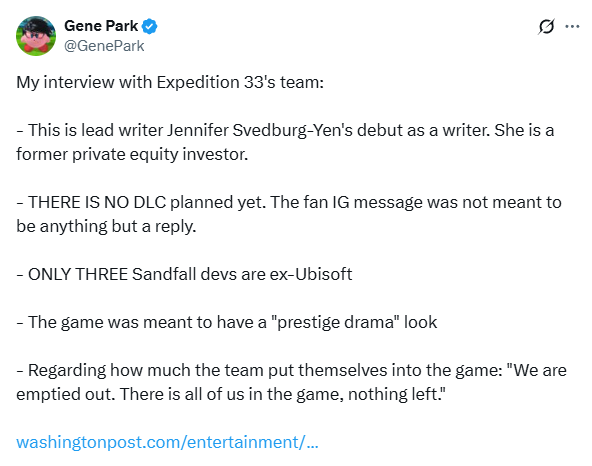Open the Gene Park display name
Screen dimensions: 592x466
(x=101, y=26)
